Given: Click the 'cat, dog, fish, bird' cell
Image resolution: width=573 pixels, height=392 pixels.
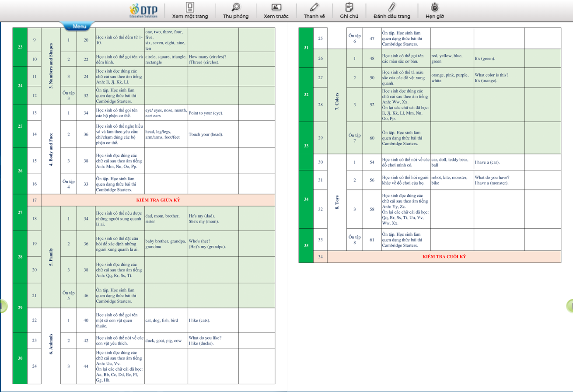Looking at the screenshot, I should tap(165, 320).
